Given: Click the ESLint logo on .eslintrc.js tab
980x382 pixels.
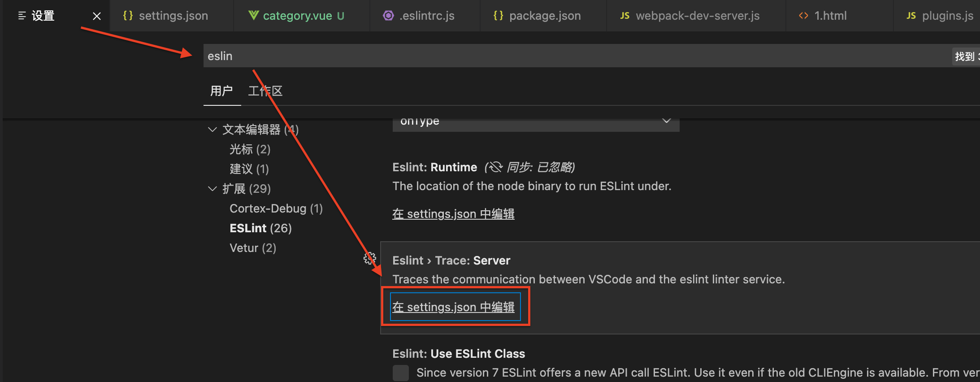Looking at the screenshot, I should pos(388,15).
